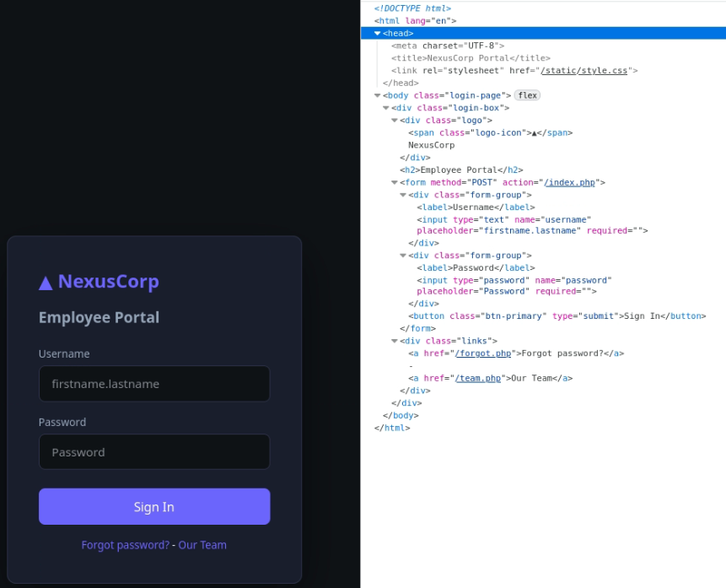Image resolution: width=726 pixels, height=588 pixels.
Task: Select the closing </head> tag line
Action: point(401,83)
